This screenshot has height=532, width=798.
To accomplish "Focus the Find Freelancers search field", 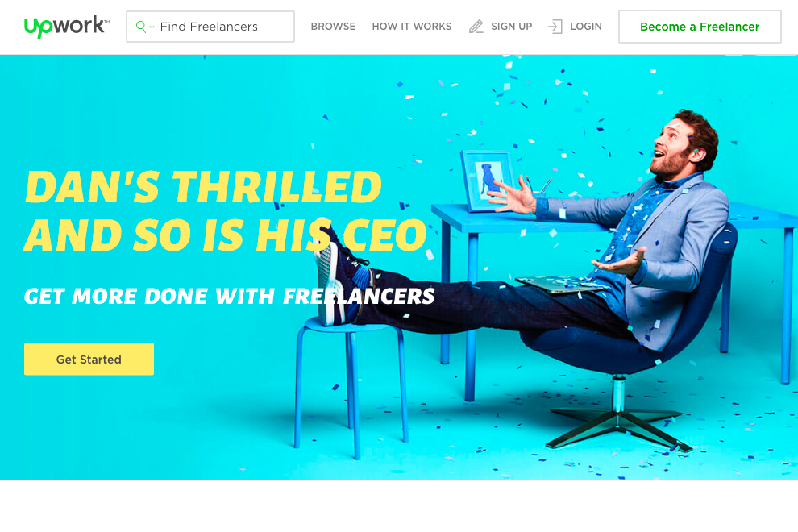I will pyautogui.click(x=210, y=27).
